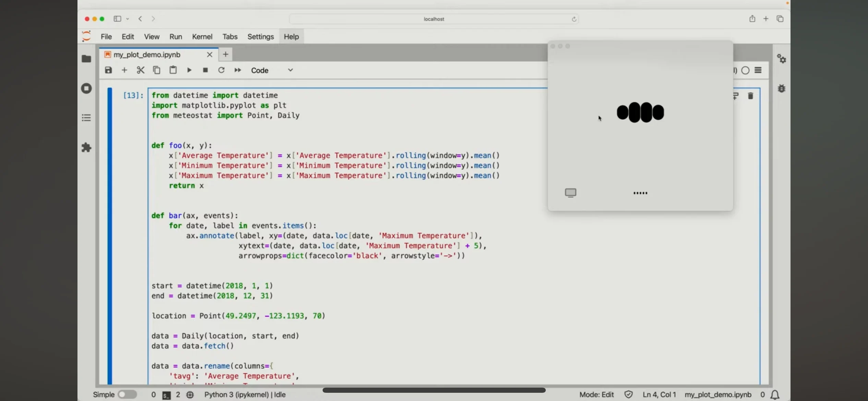Click the terminal count icon in status bar
The image size is (868, 401).
[166, 395]
